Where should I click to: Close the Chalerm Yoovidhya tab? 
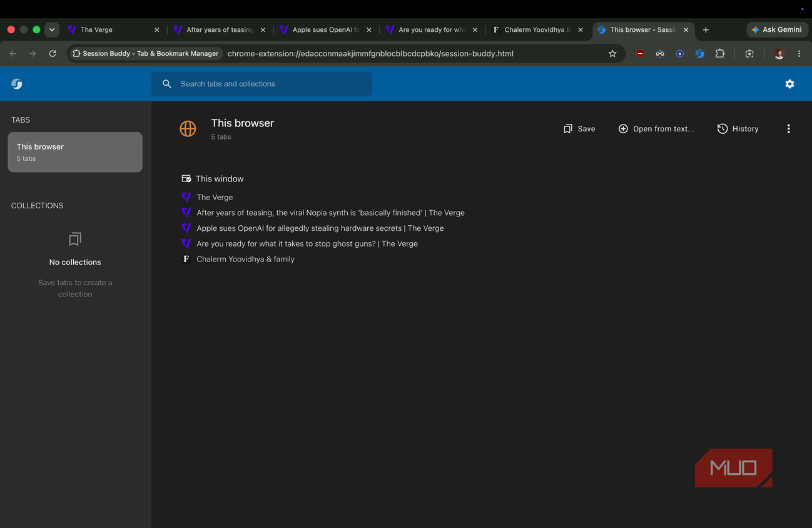click(581, 30)
